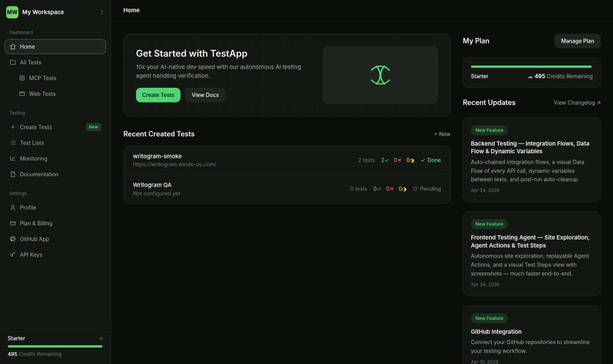Open the View Changelog link
Image resolution: width=613 pixels, height=364 pixels.
click(577, 103)
